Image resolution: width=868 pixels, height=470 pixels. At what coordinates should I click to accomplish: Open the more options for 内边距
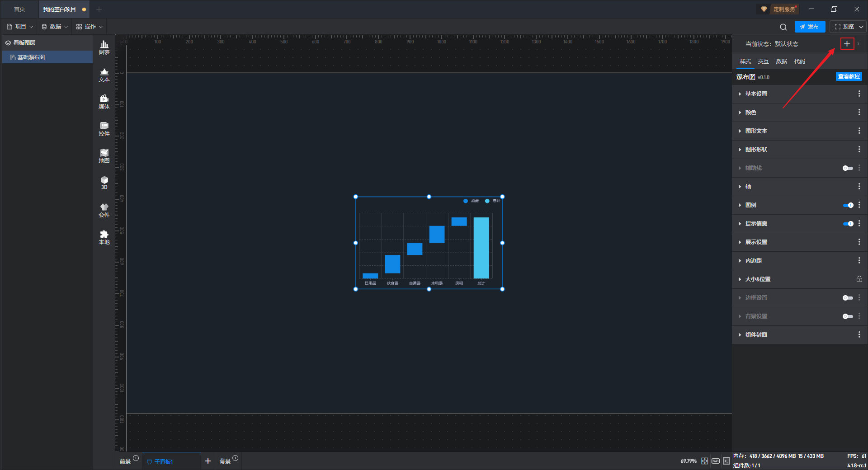[x=859, y=260]
